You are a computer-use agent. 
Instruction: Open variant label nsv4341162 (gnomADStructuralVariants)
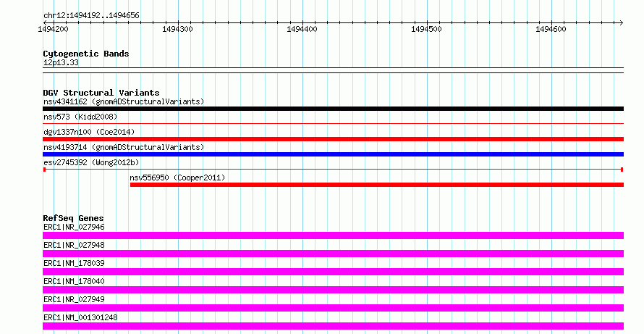[124, 101]
